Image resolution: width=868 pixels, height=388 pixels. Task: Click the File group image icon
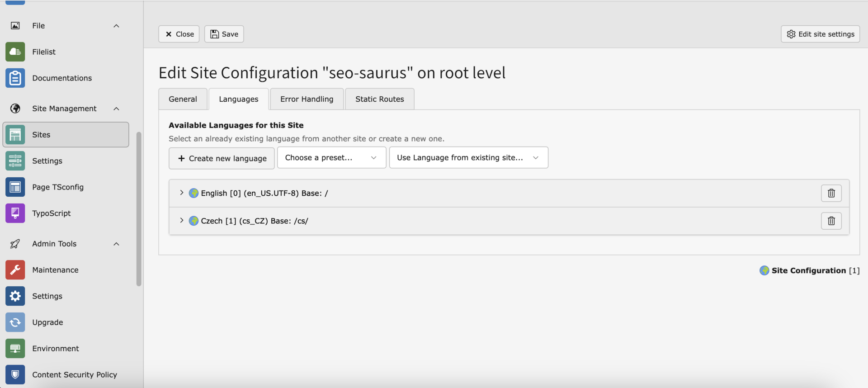click(x=15, y=25)
